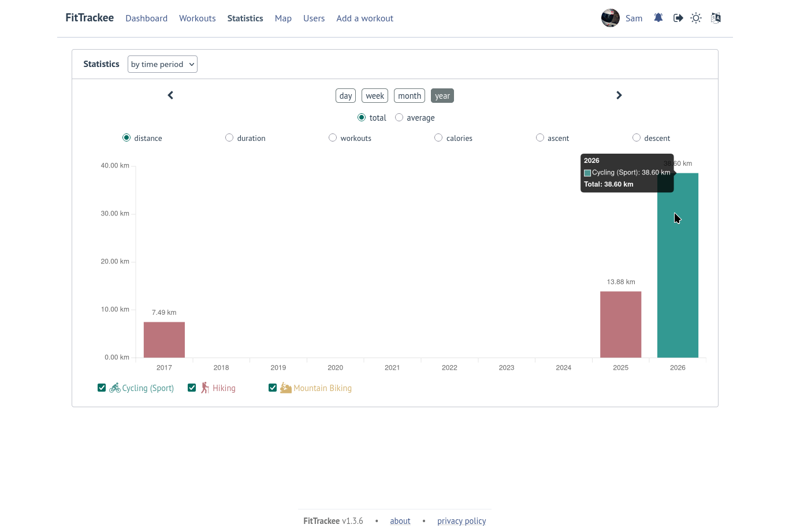Uncheck the Hiking checkbox
Viewport: 789px width, 532px height.
tap(192, 388)
